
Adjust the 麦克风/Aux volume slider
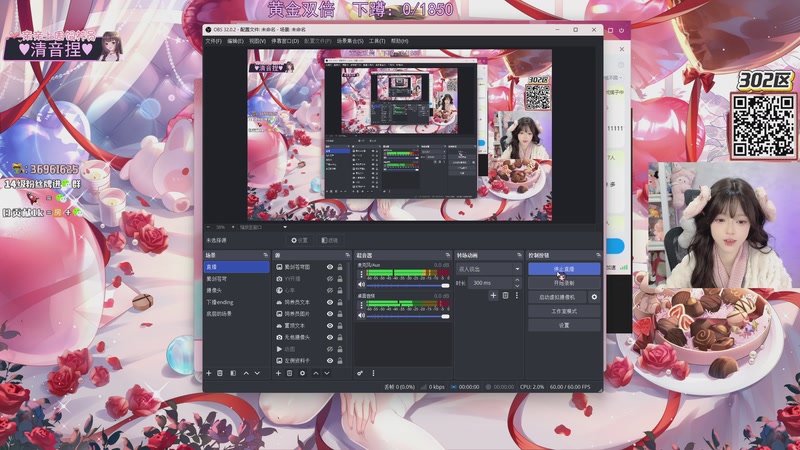408,285
